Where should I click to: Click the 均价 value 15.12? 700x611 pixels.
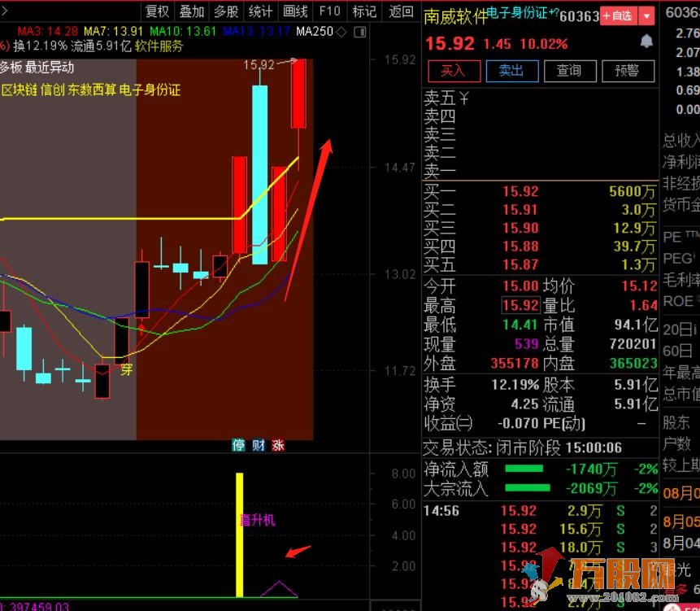(x=639, y=286)
